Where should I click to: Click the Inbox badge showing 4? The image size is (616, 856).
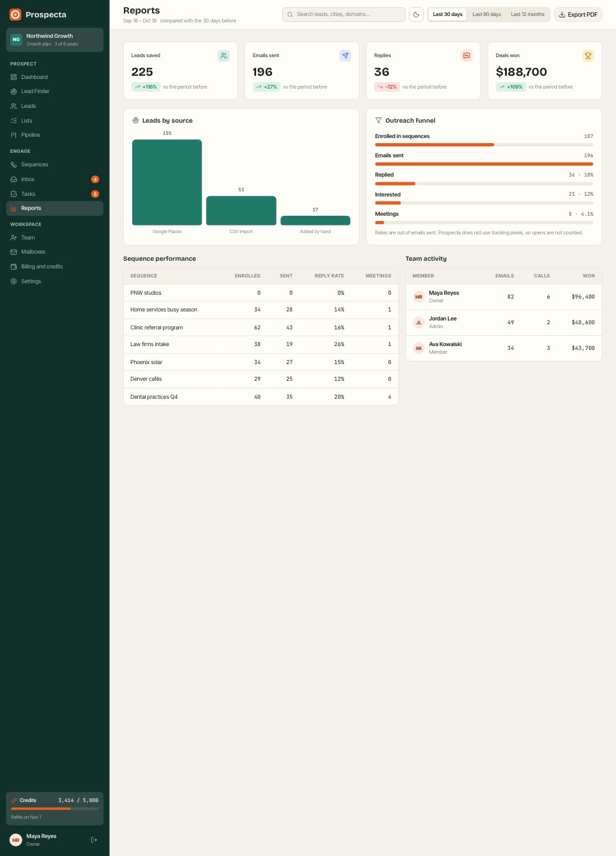[x=95, y=179]
